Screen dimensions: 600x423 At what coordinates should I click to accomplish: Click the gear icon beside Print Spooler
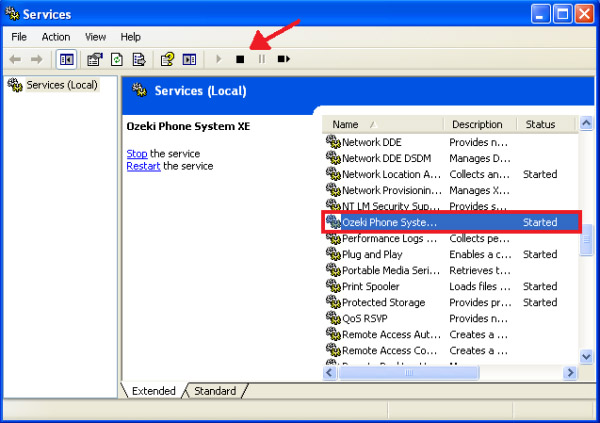click(x=333, y=286)
